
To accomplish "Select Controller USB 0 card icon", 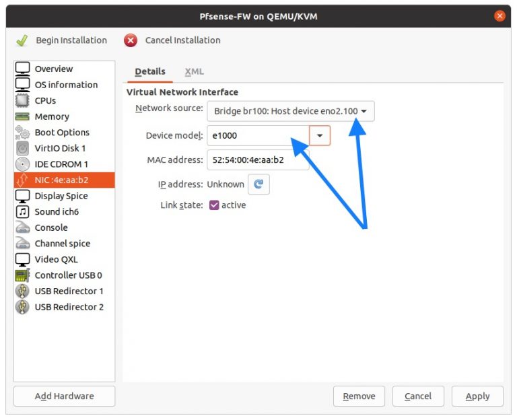I will 22,275.
